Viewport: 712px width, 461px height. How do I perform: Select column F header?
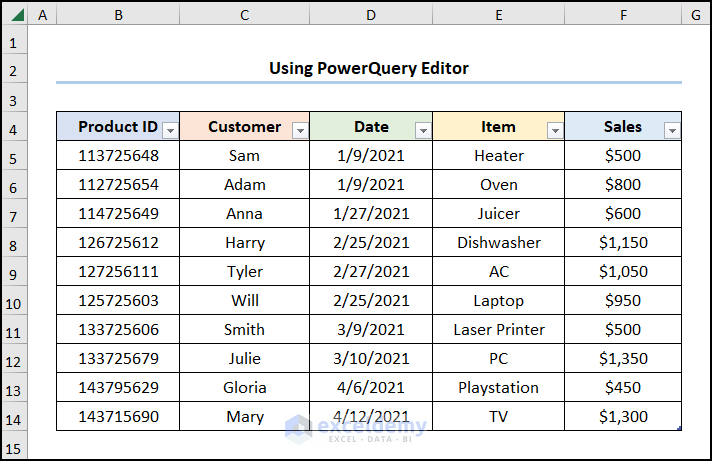(623, 15)
